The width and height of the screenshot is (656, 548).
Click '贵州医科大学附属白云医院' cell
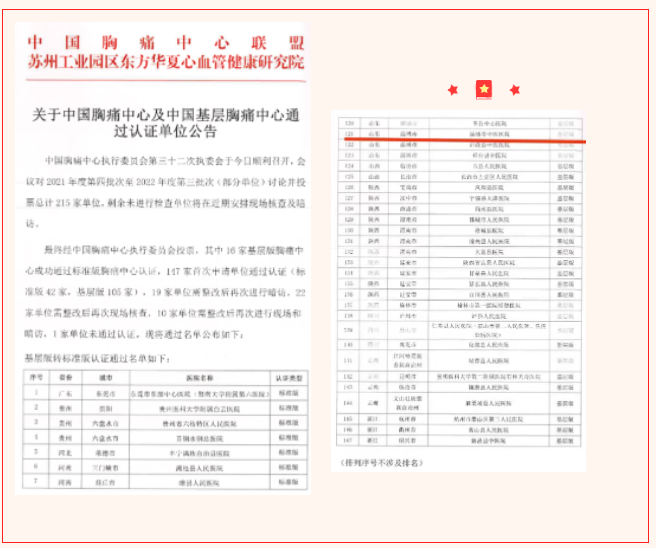click(200, 409)
